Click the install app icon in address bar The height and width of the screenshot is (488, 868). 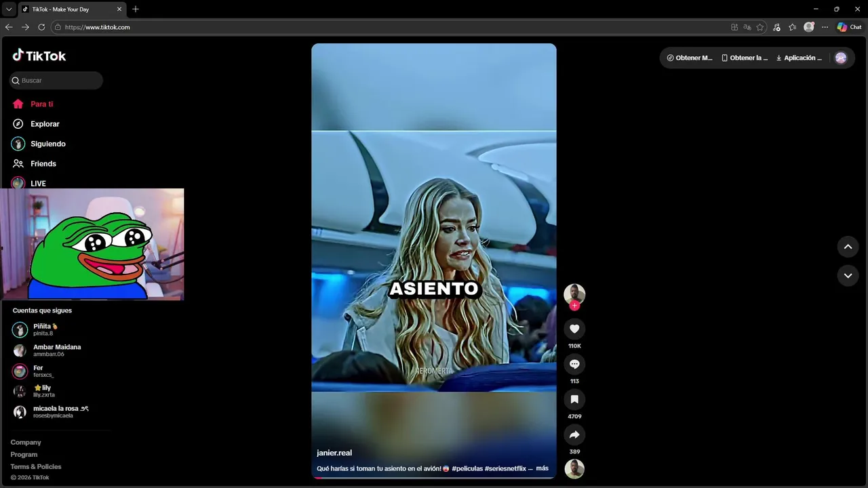pos(734,27)
